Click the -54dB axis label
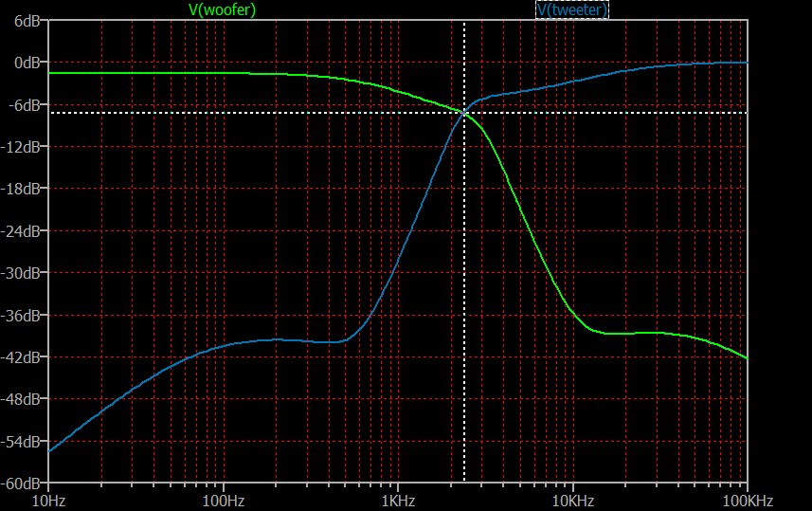 pos(21,442)
